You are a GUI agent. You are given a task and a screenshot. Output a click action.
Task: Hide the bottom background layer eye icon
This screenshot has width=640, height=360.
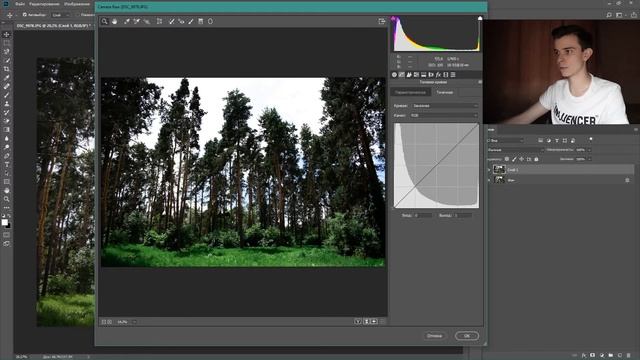(x=489, y=180)
